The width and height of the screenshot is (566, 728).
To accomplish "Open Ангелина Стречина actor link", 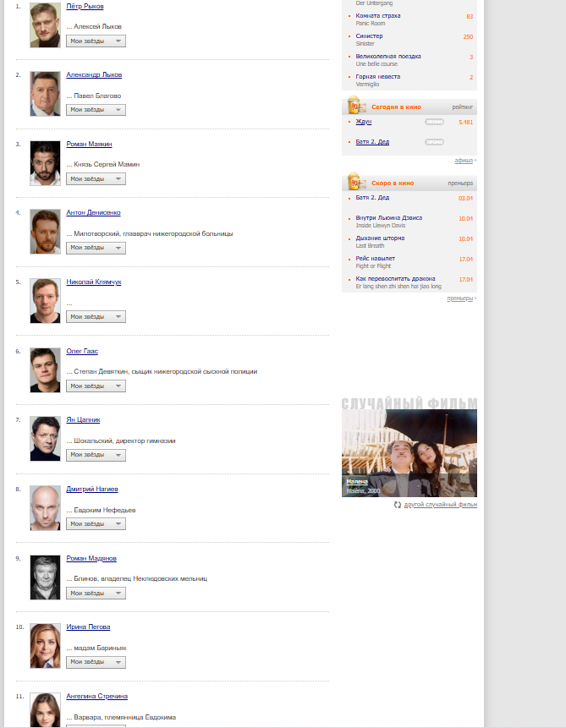I will (96, 696).
